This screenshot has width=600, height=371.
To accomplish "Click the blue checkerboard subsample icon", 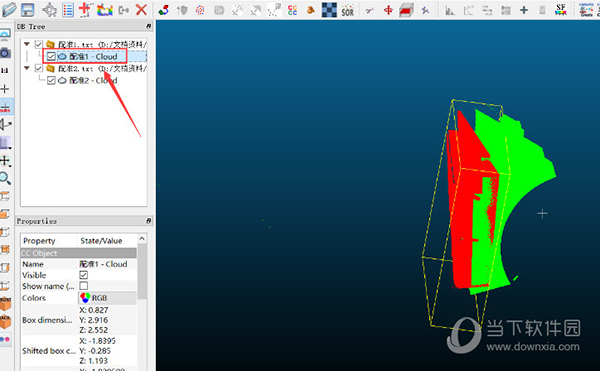I will coord(329,10).
